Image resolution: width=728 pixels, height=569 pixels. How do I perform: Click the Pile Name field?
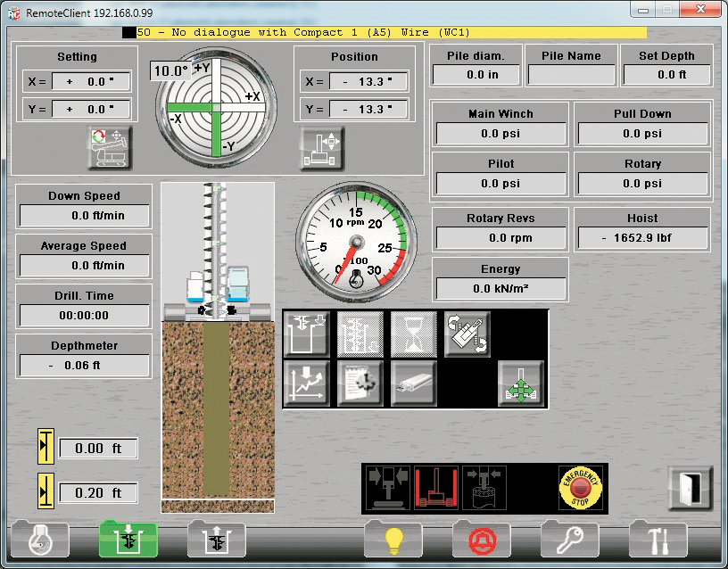pos(571,75)
